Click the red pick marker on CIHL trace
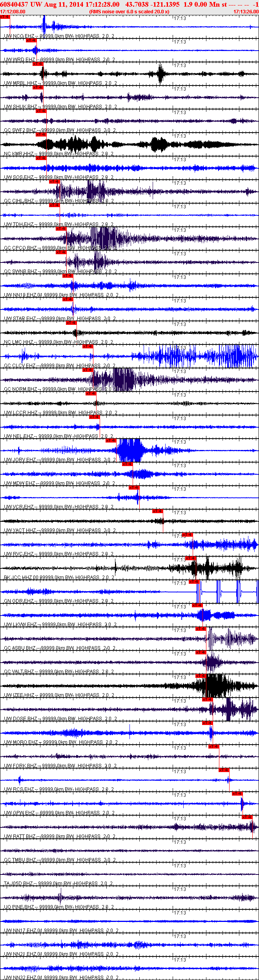This screenshot has height=980, width=259. pos(55,182)
